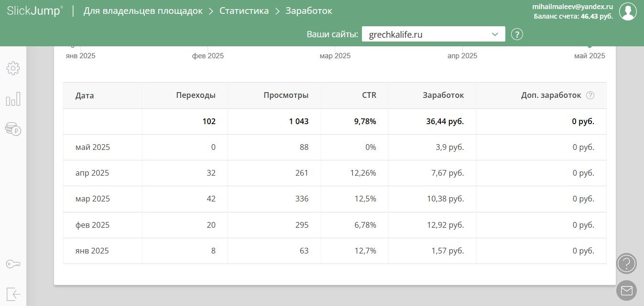Click the account email mihailmaleev@yandex.ru
The height and width of the screenshot is (306, 644).
pos(572,7)
